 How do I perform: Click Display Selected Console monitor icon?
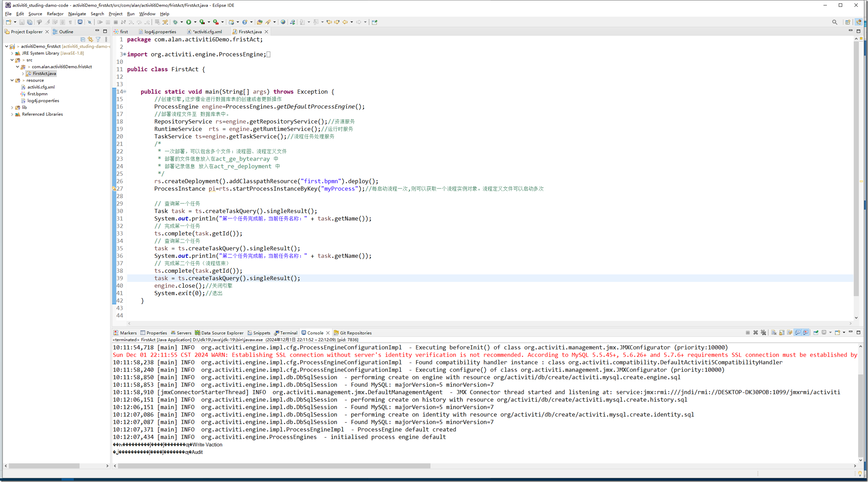click(824, 333)
